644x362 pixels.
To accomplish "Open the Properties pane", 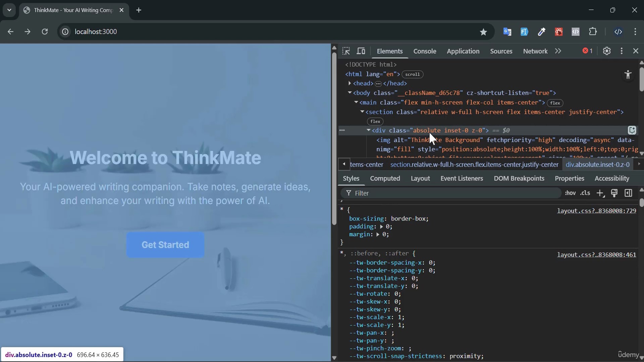I will [569, 179].
